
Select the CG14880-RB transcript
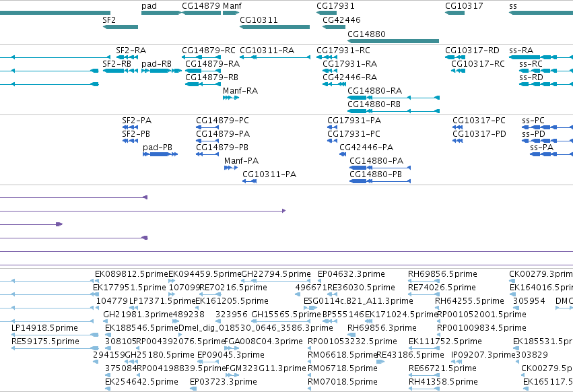pyautogui.click(x=394, y=111)
